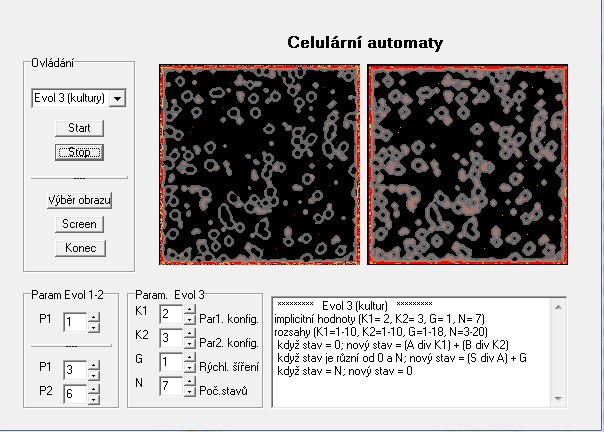Increase K1 value with up arrow

(x=189, y=309)
